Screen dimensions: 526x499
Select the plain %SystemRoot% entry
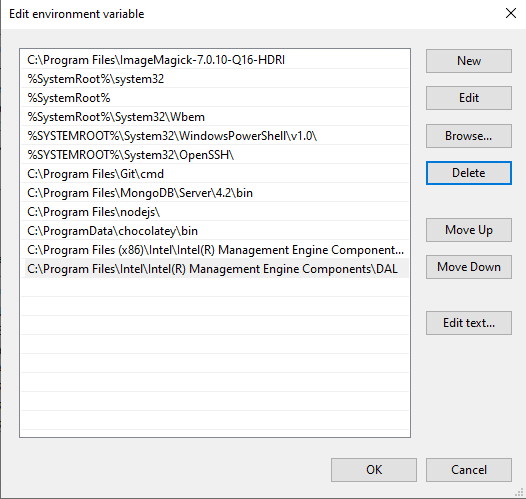(215, 98)
